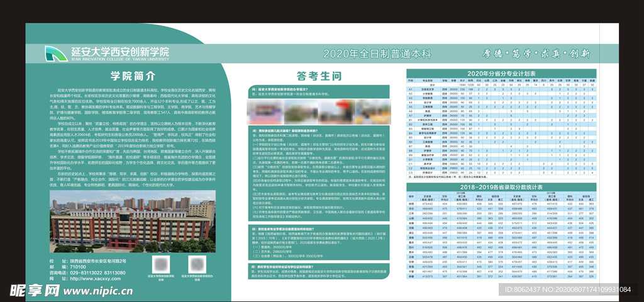Screen dimensions: 644x302
Task: Click the 2020年全日制普通本科 banner heading
Action: 377,53
